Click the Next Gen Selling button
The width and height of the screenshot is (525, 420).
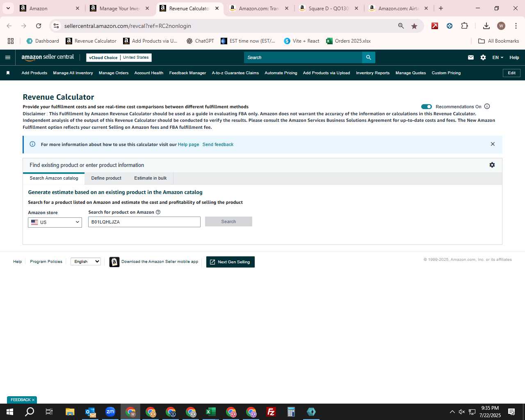[231, 262]
